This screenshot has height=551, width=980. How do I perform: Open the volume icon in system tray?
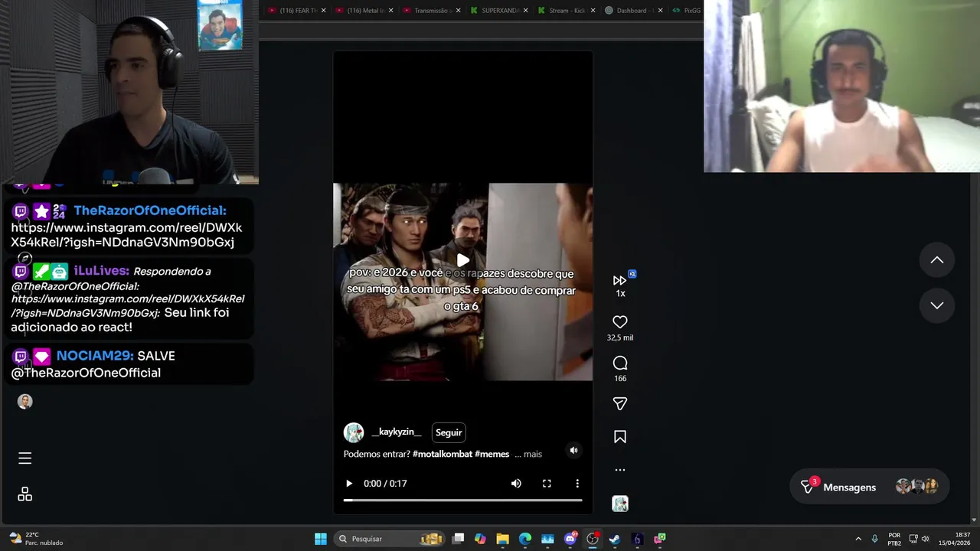[x=925, y=539]
